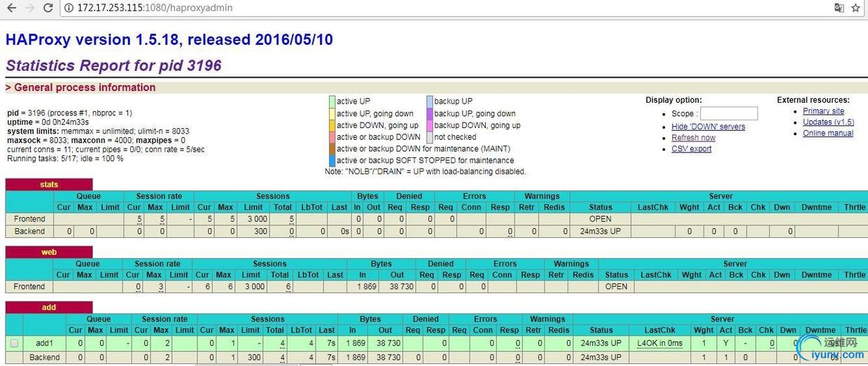The image size is (868, 366).
Task: Open the Online manual link
Action: click(828, 134)
